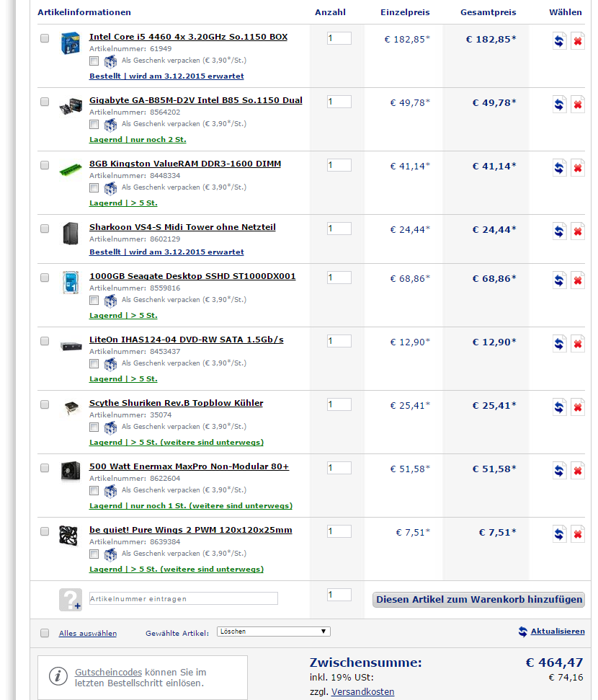This screenshot has width=598, height=700.
Task: Remove Intel Core i5 4460 with red X icon
Action: click(578, 41)
